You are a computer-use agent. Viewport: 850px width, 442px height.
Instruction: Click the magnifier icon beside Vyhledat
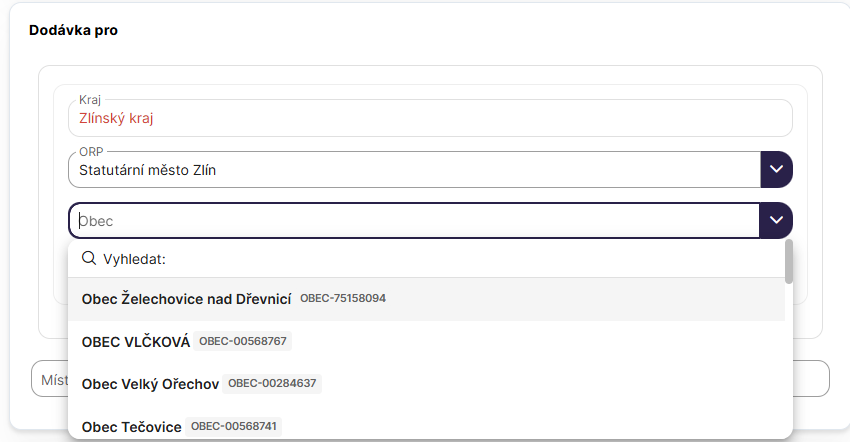(x=89, y=259)
